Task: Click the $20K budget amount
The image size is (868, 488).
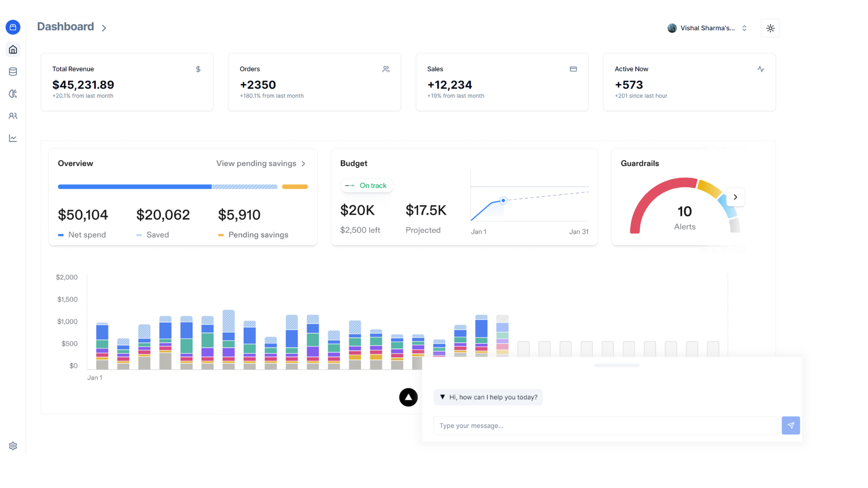Action: click(x=358, y=210)
